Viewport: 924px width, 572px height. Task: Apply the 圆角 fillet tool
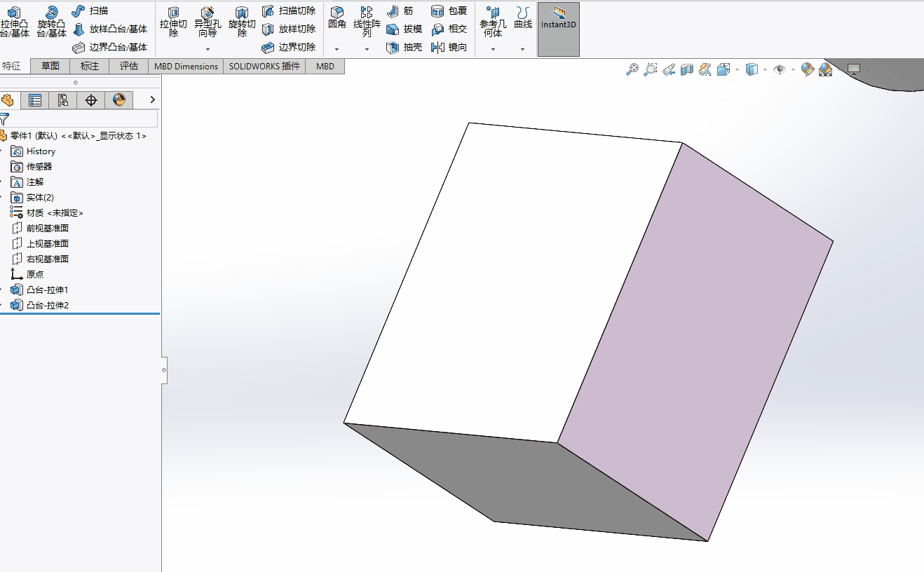click(337, 18)
